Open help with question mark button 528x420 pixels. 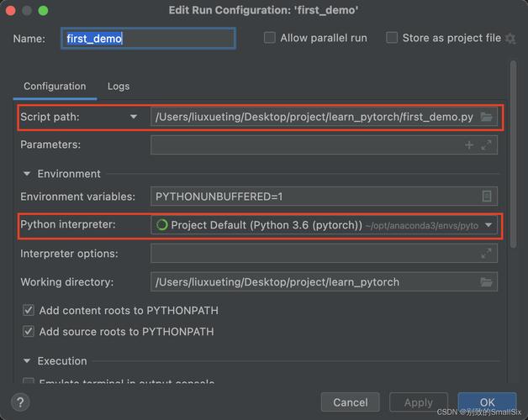[20, 402]
